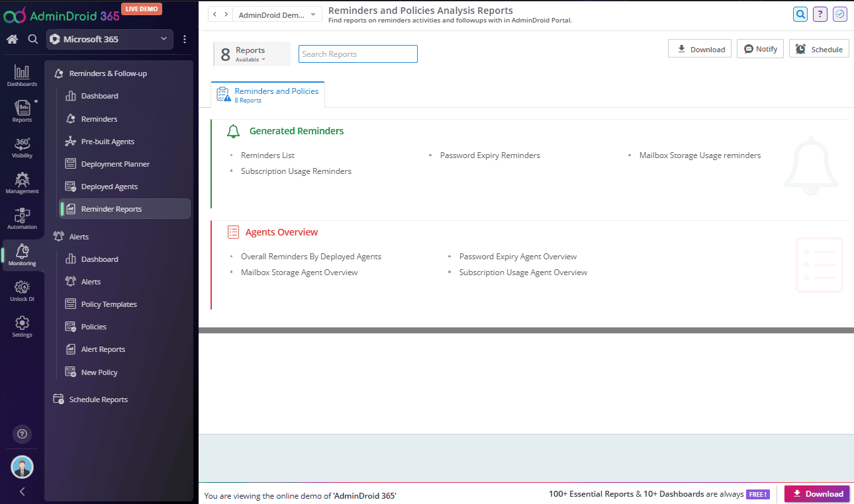Select the Reminders and Policies tab
Image resolution: width=854 pixels, height=504 pixels.
(268, 95)
